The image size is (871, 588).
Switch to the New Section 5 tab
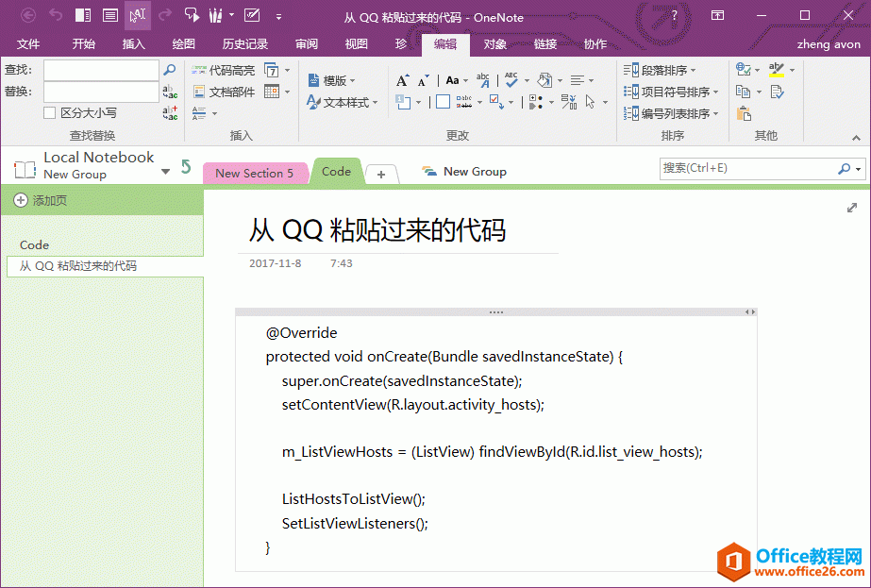[x=255, y=172]
